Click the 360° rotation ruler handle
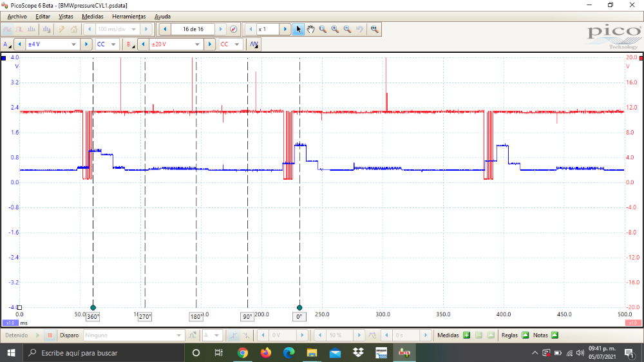This screenshot has width=644, height=362. pos(93,317)
